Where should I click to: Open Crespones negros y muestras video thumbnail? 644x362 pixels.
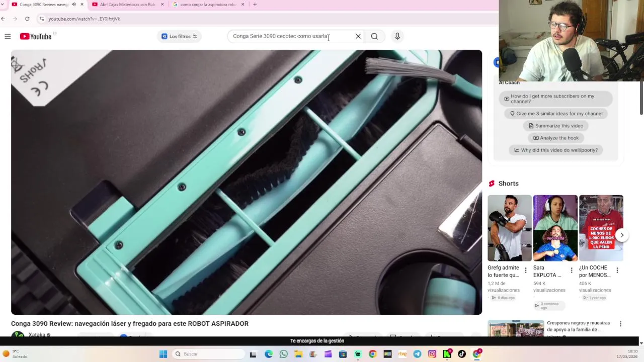[516, 328]
